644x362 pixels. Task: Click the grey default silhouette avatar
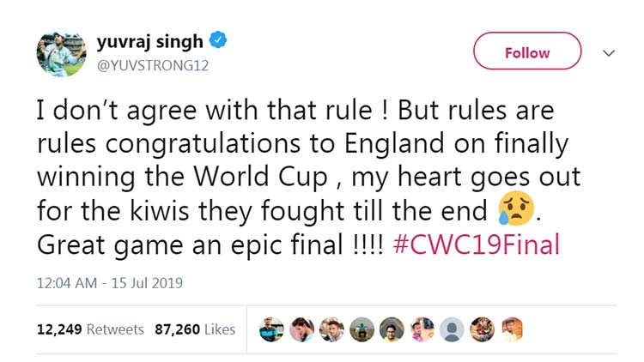(452, 329)
